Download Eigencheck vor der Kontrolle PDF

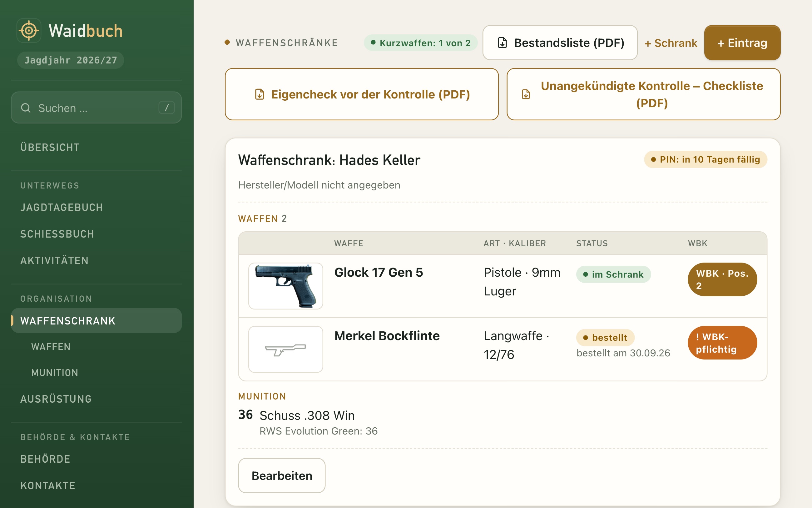pyautogui.click(x=362, y=94)
